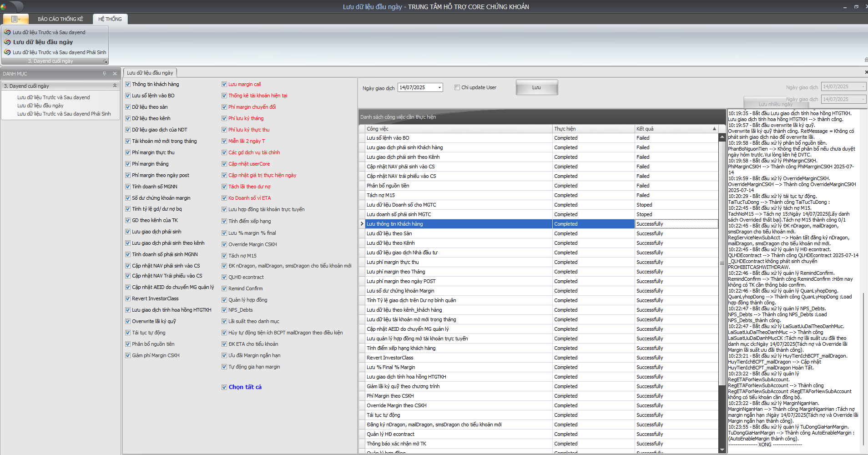Toggle 'Phí margin chuyển đổi' checkbox

click(x=224, y=107)
